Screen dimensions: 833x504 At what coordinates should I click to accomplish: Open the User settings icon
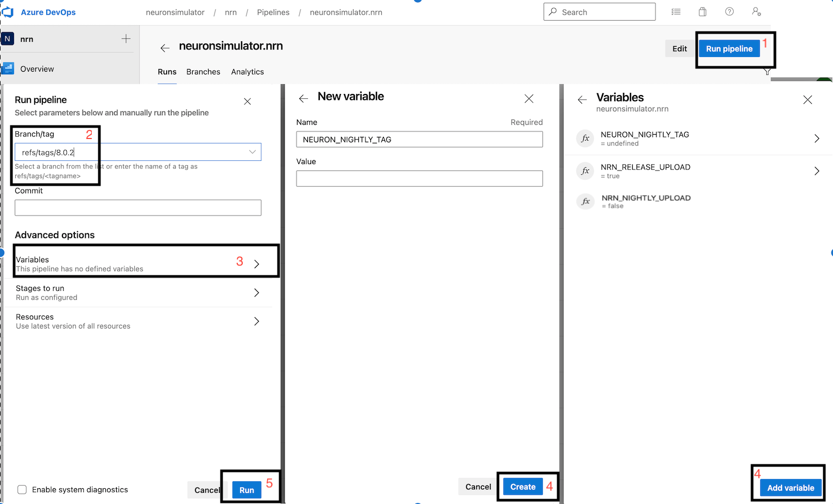coord(756,11)
